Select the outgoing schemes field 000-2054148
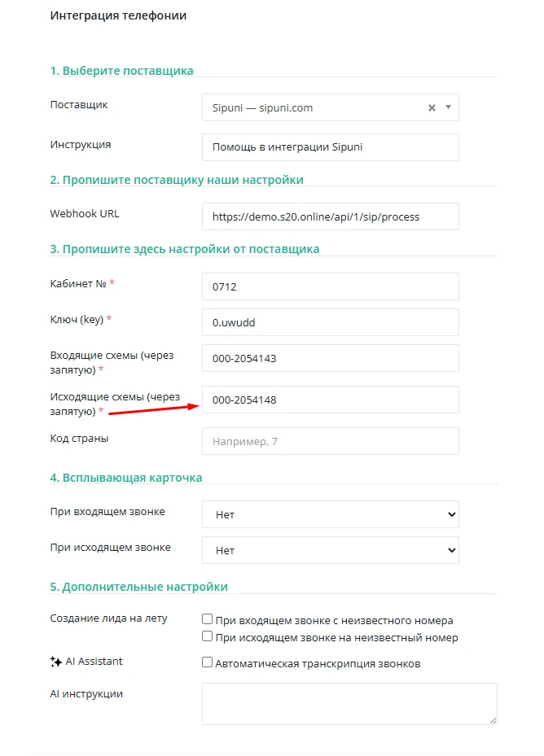Screen dimensions: 544x756 pos(330,400)
